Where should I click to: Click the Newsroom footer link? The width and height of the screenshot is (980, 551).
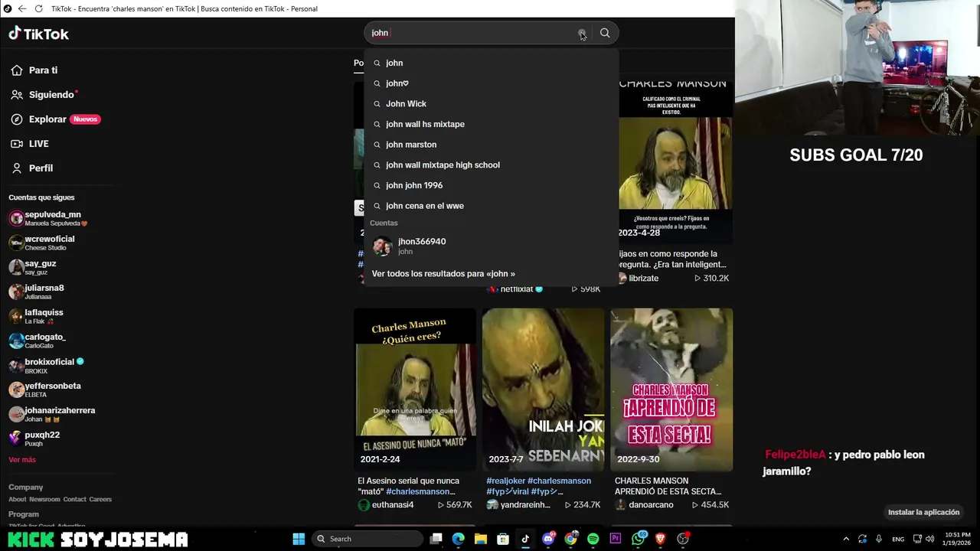coord(44,500)
